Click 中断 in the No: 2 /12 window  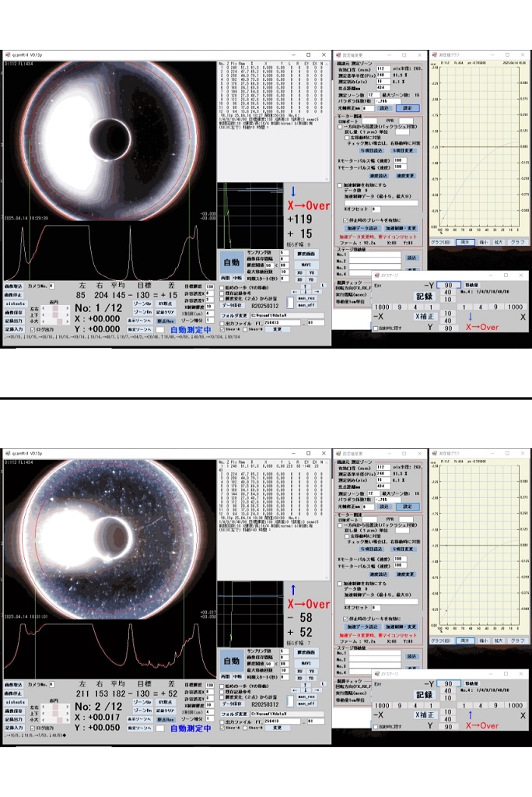click(x=237, y=676)
